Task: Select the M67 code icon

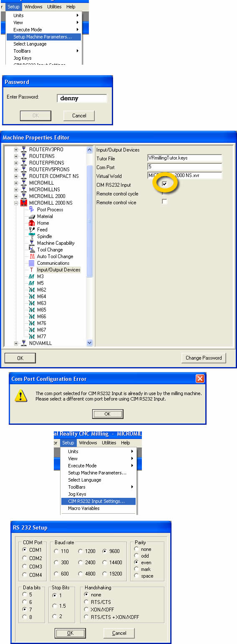Action: coord(32,330)
